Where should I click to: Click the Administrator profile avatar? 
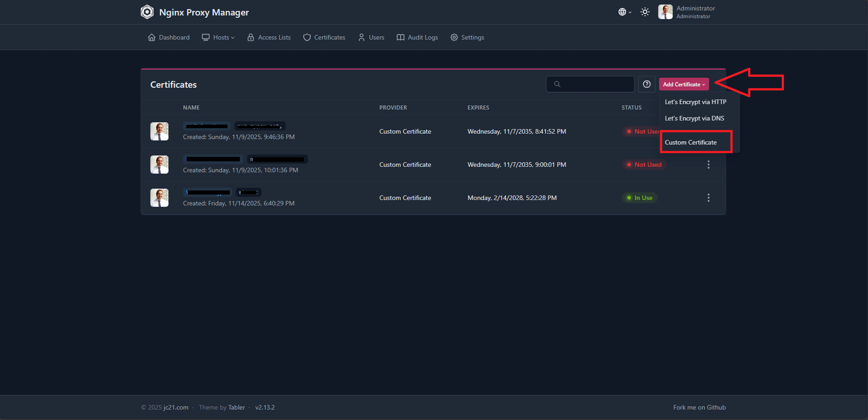[665, 12]
